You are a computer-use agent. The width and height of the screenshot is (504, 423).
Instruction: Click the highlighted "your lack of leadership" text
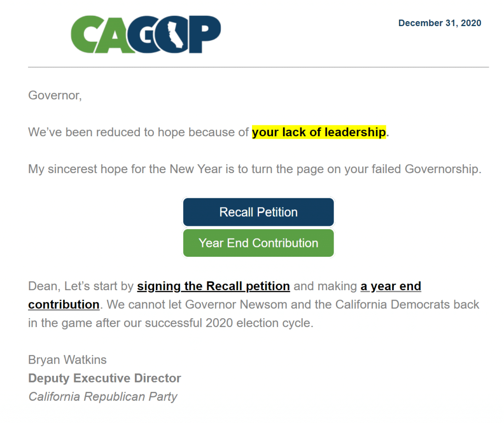tap(319, 132)
